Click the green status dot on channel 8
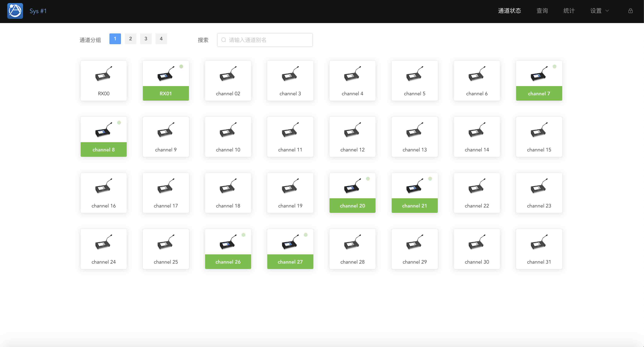The image size is (644, 347). point(119,123)
